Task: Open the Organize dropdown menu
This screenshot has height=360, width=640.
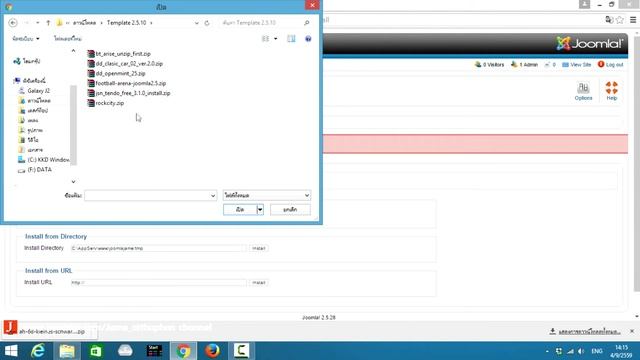Action: pyautogui.click(x=26, y=39)
